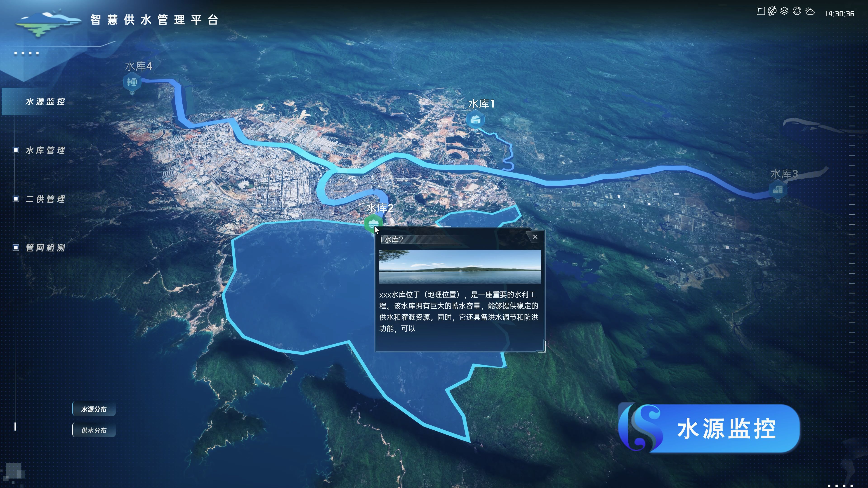Click the clock showing 14:30:36
This screenshot has height=488, width=868.
840,14
